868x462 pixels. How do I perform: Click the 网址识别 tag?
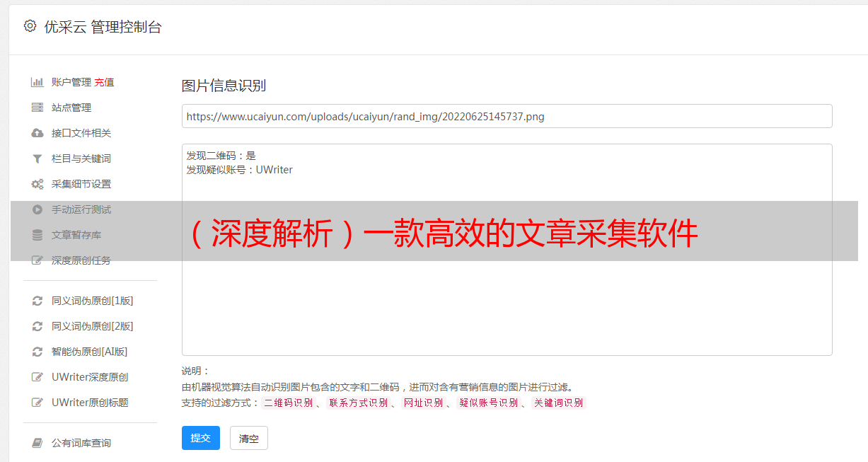[x=424, y=403]
